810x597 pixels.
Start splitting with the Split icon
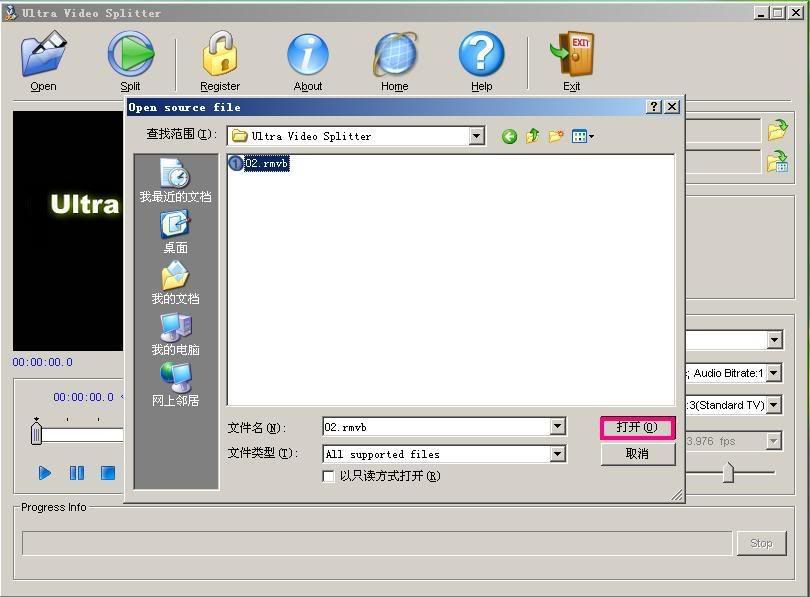130,54
